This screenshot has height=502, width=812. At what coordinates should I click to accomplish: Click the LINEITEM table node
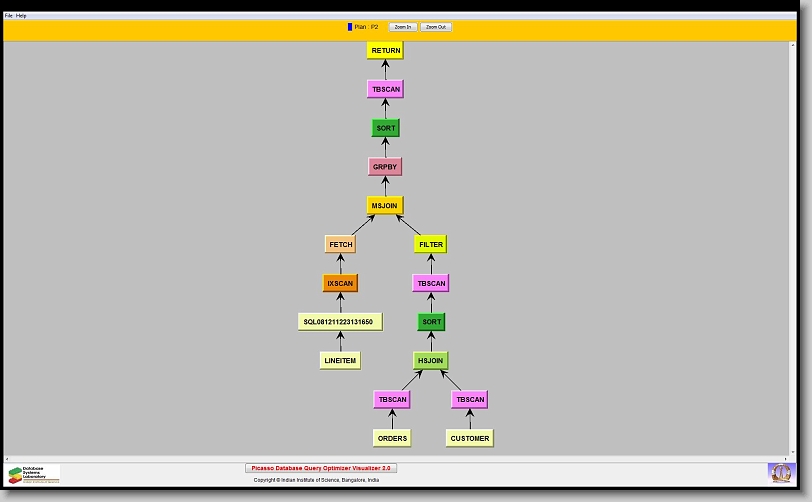tap(340, 360)
